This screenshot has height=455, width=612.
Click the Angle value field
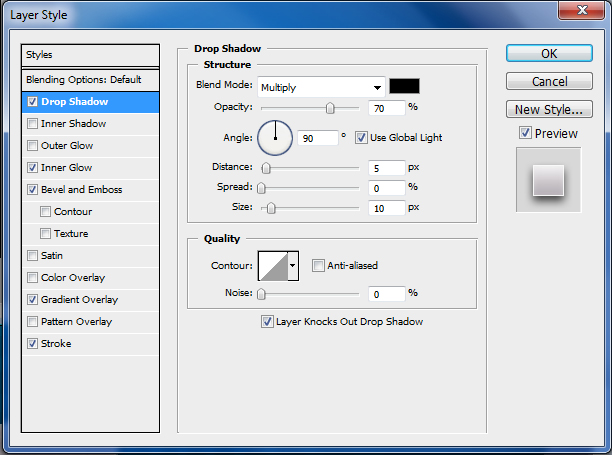(318, 138)
